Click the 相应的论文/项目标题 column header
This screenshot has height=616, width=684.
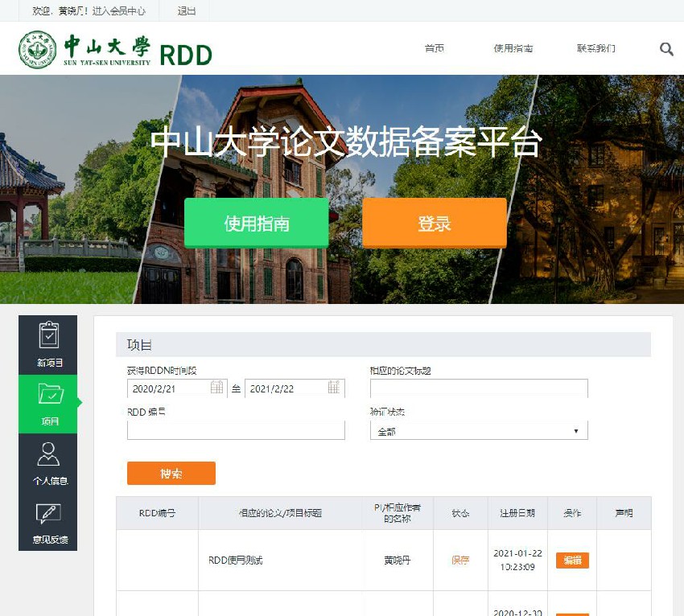(x=281, y=513)
